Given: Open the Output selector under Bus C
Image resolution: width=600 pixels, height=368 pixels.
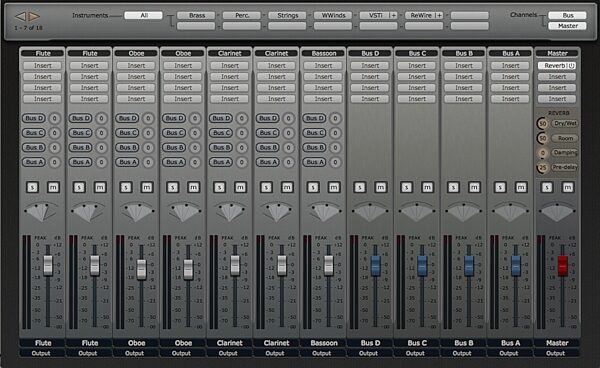Looking at the screenshot, I should pyautogui.click(x=417, y=353).
